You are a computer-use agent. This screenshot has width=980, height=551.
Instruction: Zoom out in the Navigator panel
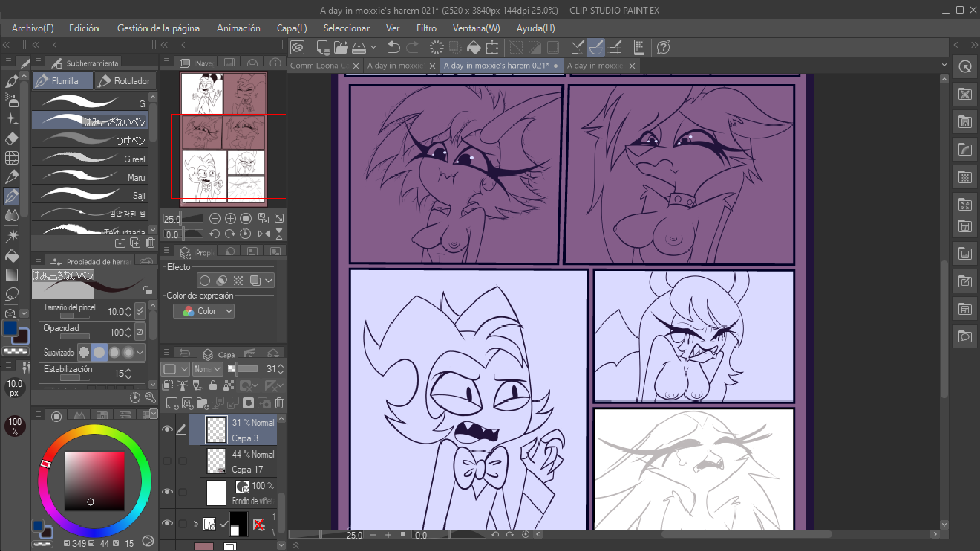[x=215, y=219]
